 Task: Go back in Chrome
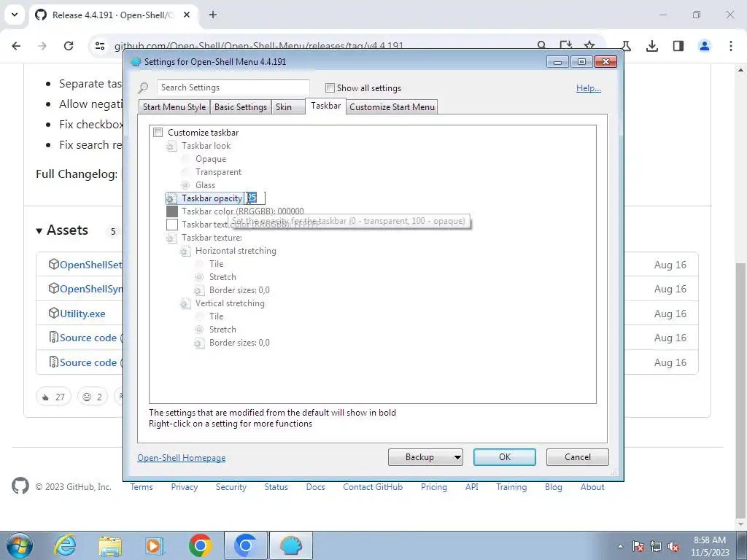(x=16, y=46)
